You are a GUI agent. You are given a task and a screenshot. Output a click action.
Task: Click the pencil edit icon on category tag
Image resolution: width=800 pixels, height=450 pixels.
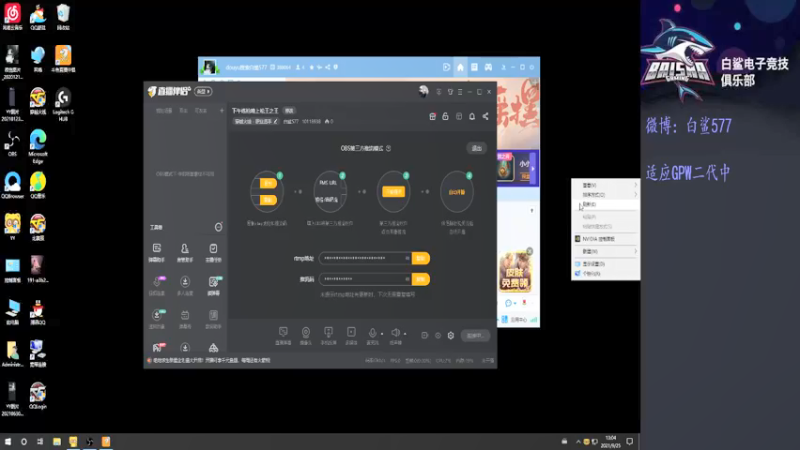(x=276, y=121)
